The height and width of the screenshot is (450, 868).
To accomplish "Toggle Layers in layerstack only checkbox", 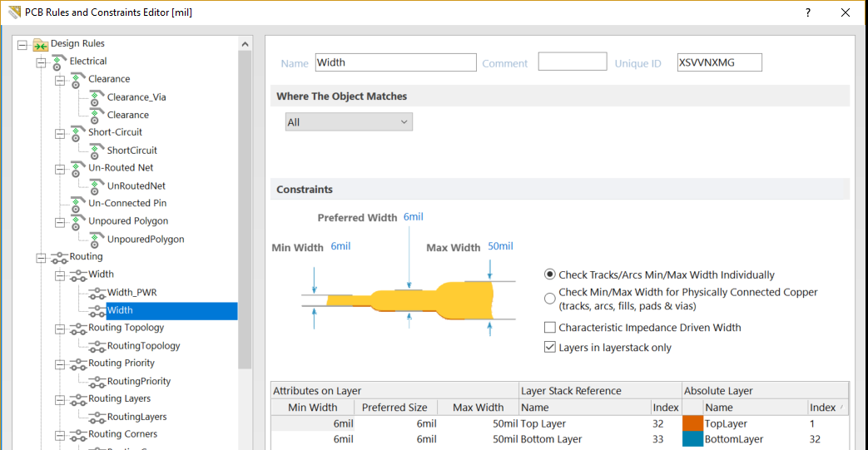I will [550, 348].
